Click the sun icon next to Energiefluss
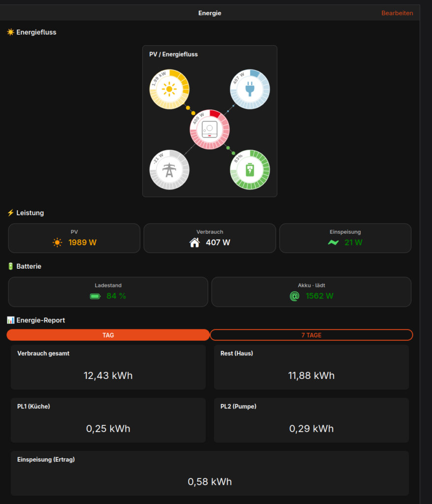This screenshot has width=432, height=504. [x=11, y=32]
